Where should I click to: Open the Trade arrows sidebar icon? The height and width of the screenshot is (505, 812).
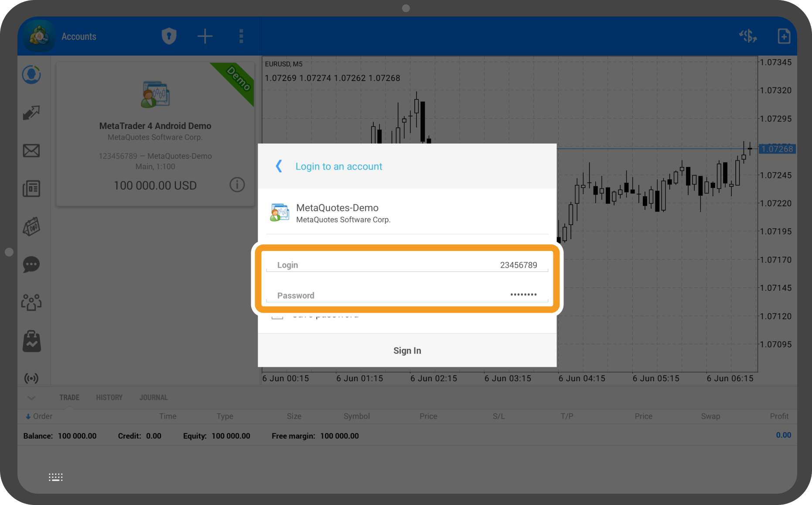pos(31,113)
